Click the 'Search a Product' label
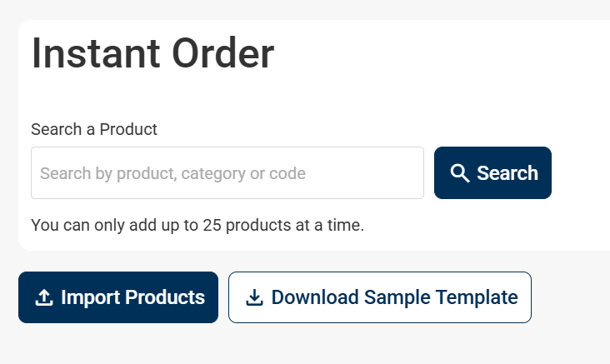Image resolution: width=610 pixels, height=364 pixels. (x=94, y=129)
